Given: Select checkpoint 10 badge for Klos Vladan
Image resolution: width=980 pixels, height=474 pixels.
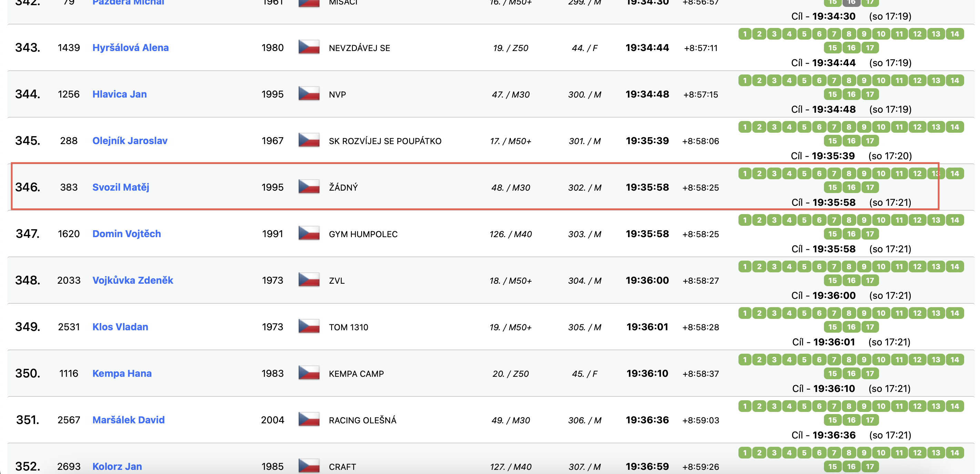Looking at the screenshot, I should 881,313.
